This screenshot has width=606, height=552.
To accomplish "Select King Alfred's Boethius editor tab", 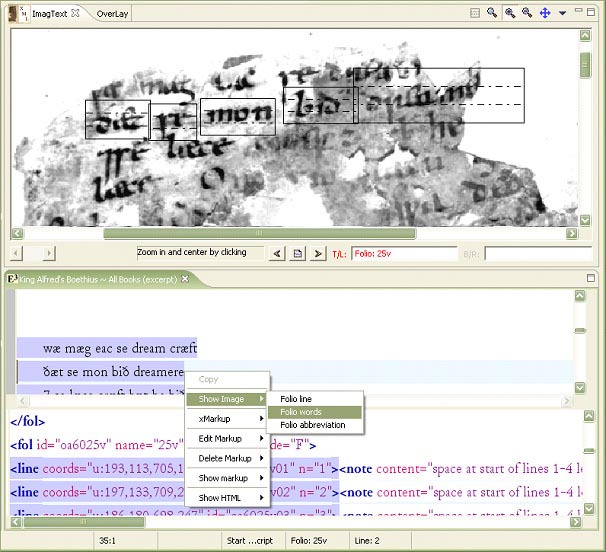I will tap(98, 279).
